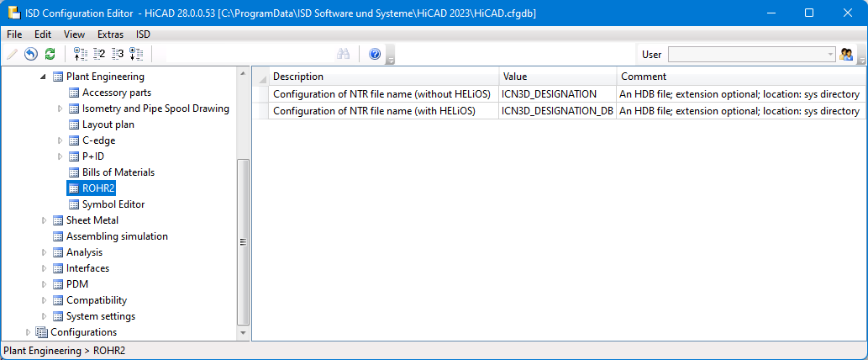Select Assembling simulation tree item
868x360 pixels.
click(x=118, y=236)
